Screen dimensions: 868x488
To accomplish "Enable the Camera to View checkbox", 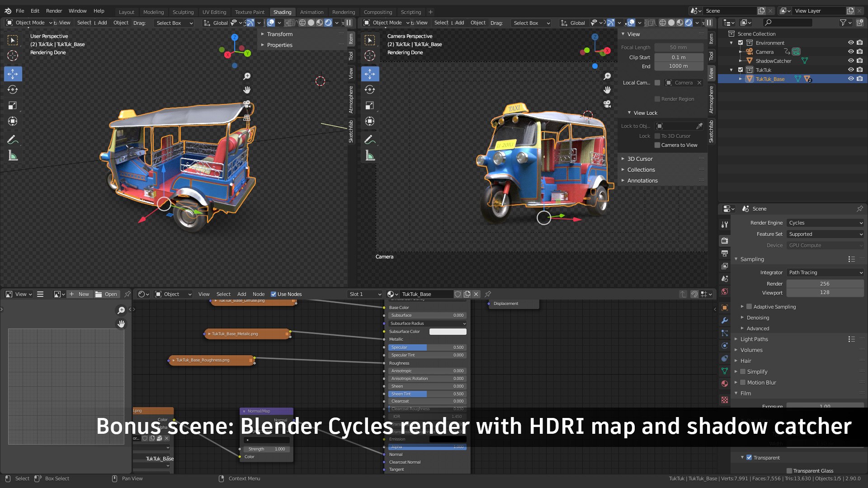I will pos(657,145).
